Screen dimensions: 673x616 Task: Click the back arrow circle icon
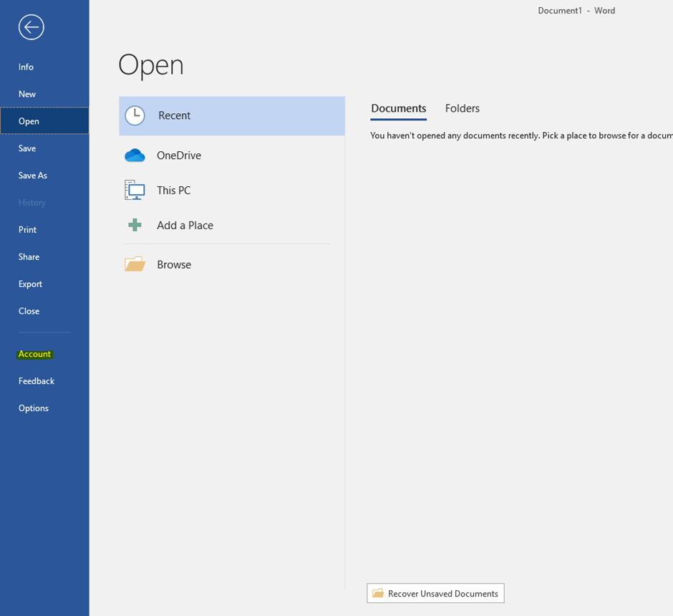pyautogui.click(x=32, y=27)
